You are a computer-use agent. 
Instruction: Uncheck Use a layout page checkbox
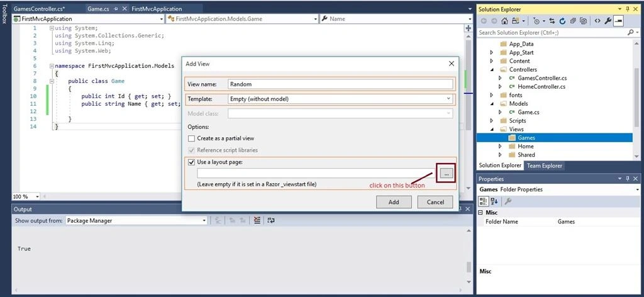191,162
